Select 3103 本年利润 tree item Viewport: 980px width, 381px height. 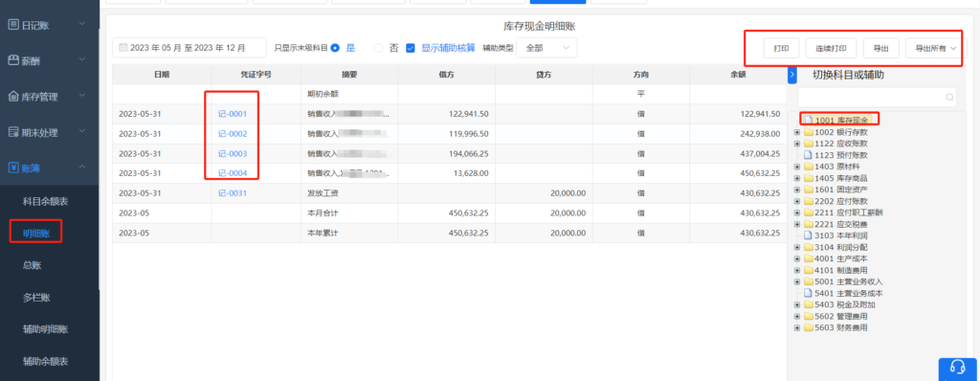tap(840, 235)
